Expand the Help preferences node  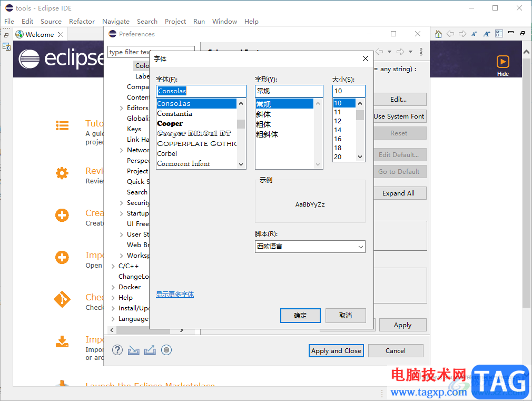113,298
